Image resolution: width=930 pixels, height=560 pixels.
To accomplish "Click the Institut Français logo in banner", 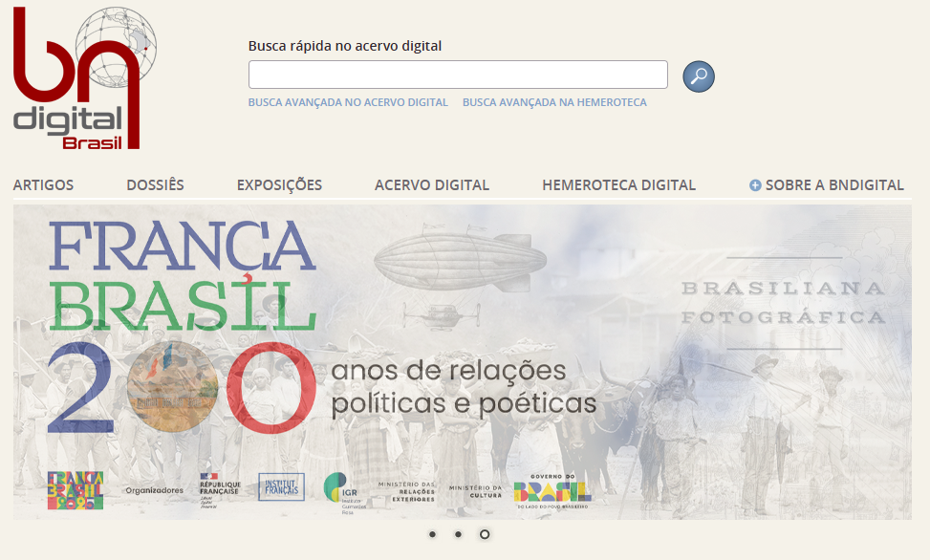I will click(x=281, y=487).
